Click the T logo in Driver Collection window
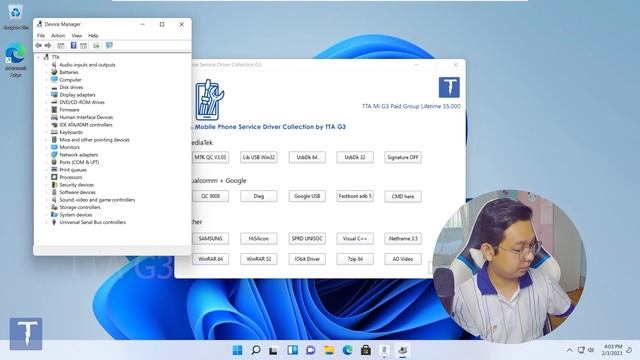 [449, 87]
